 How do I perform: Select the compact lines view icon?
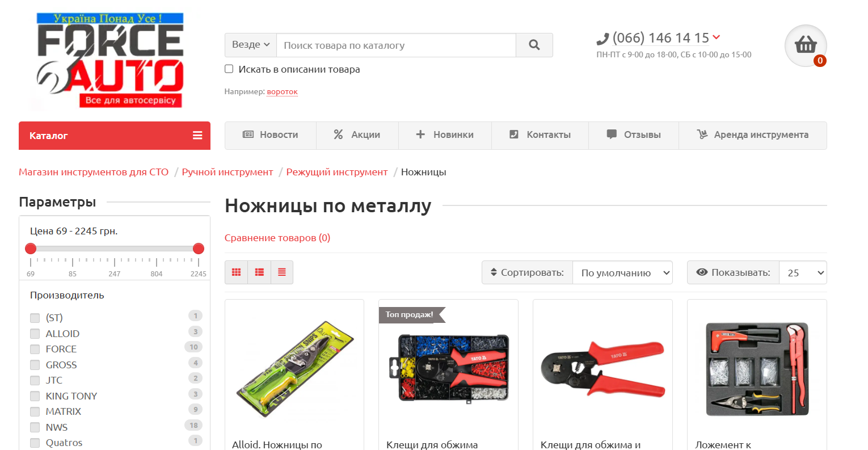coord(282,272)
